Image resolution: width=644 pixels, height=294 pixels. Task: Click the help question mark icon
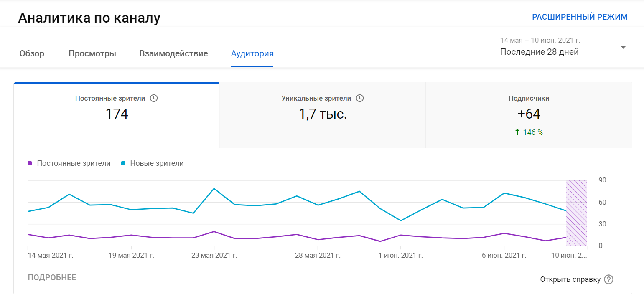(609, 279)
